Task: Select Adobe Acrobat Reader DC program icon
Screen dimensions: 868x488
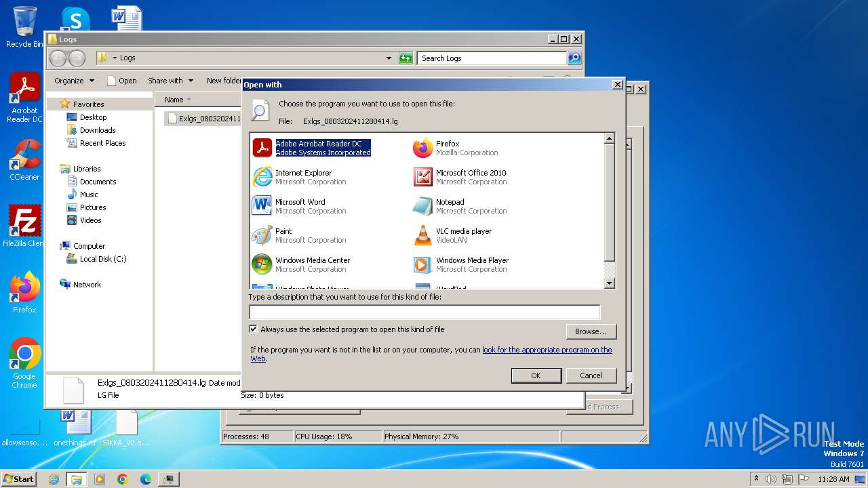Action: coord(262,148)
